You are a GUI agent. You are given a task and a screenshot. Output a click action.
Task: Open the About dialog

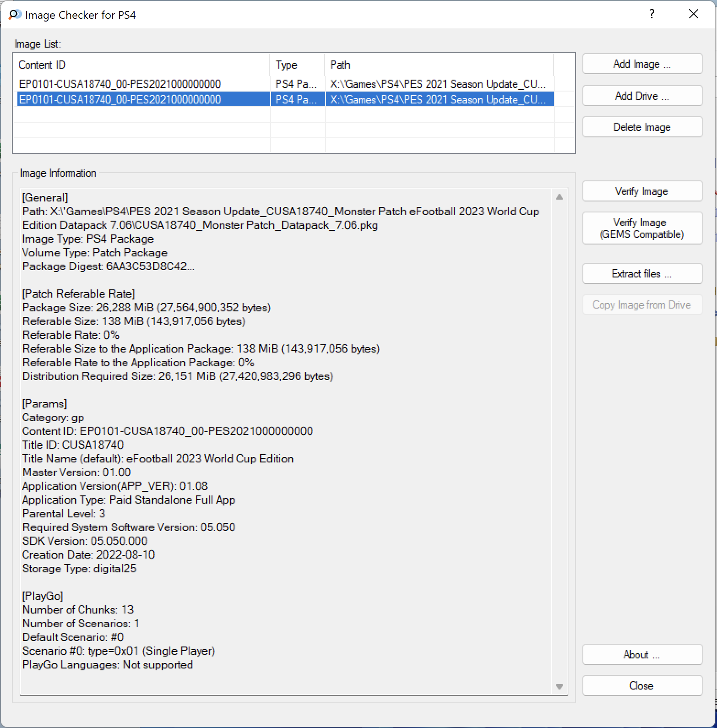click(642, 654)
